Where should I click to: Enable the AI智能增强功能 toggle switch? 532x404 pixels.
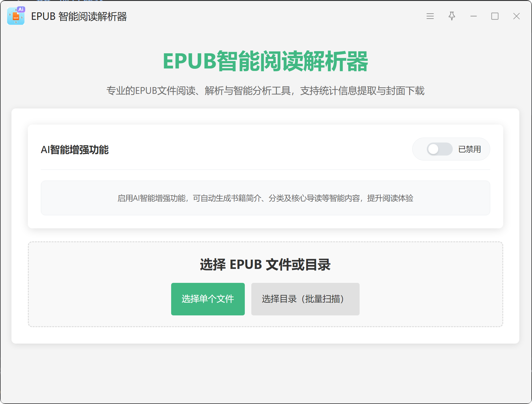pos(439,149)
